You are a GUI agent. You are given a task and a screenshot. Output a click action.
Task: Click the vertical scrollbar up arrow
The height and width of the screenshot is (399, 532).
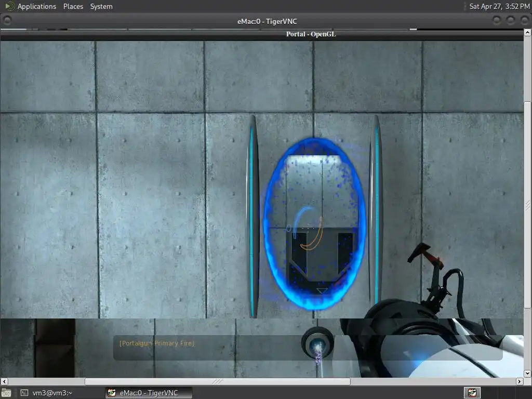tap(528, 33)
